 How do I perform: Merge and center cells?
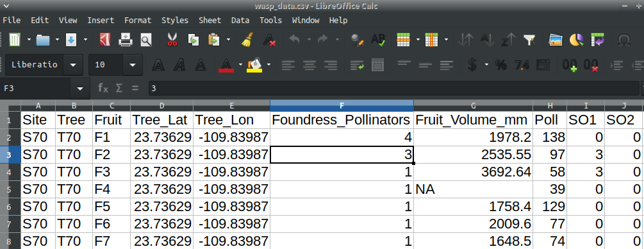[377, 65]
